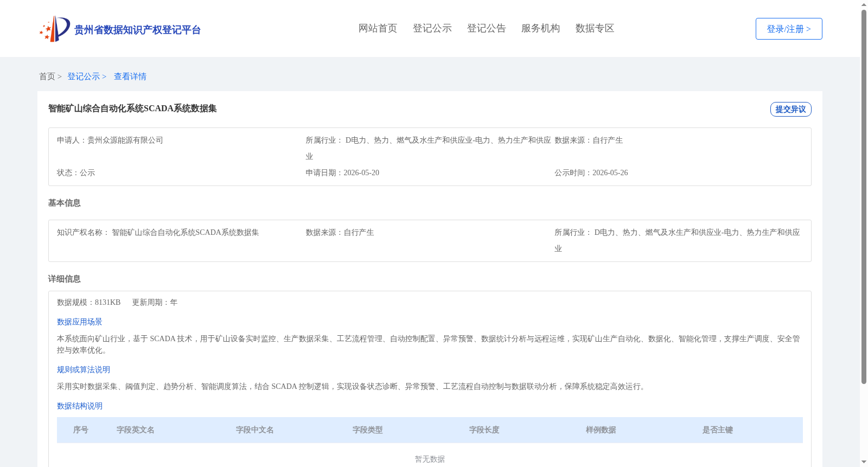Screen dimensions: 868x467
Task: Open the 登记公示 menu item
Action: coord(432,28)
